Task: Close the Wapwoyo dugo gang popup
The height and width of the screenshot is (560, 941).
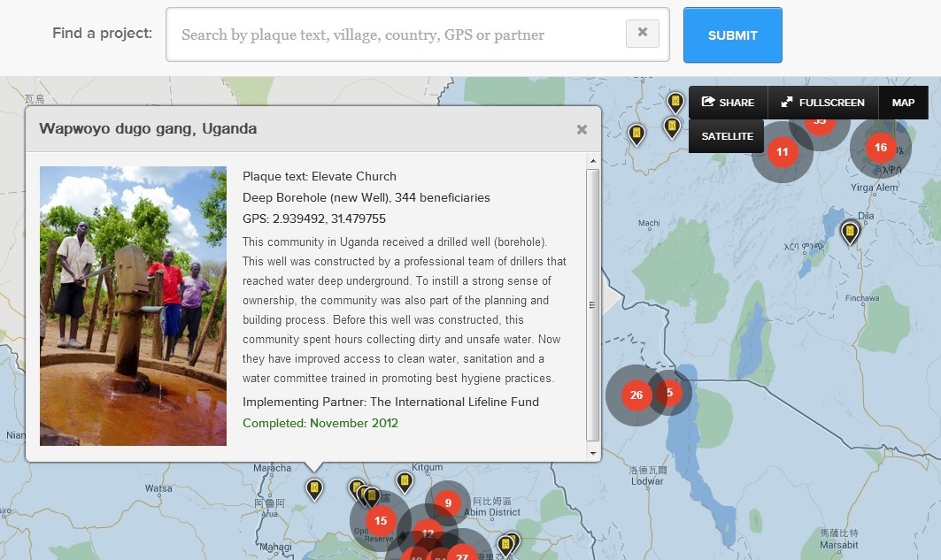Action: click(x=582, y=129)
